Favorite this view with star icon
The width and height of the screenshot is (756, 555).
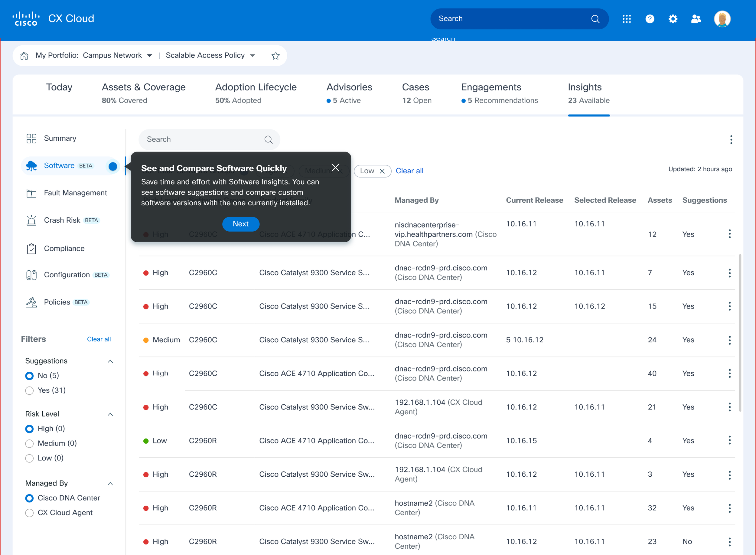pos(275,55)
